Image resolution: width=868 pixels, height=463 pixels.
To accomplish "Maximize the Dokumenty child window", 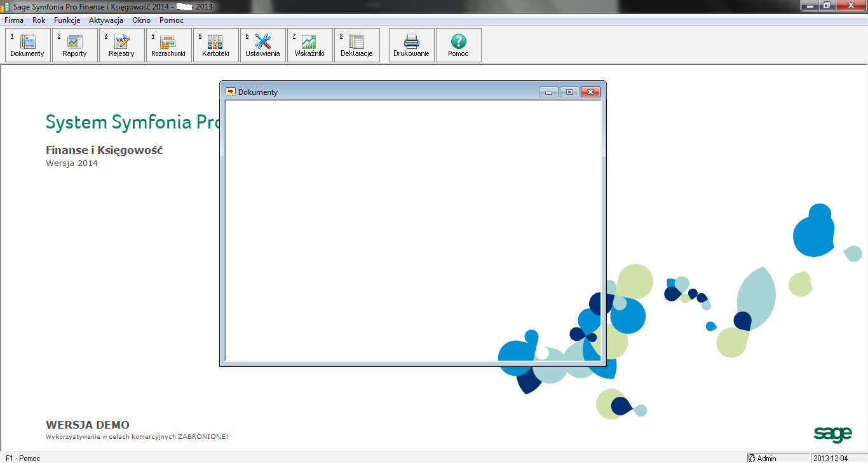I will [x=569, y=92].
